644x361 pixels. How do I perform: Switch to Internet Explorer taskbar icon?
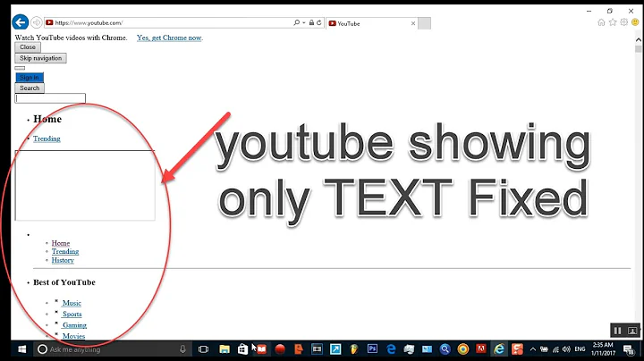(x=499, y=349)
